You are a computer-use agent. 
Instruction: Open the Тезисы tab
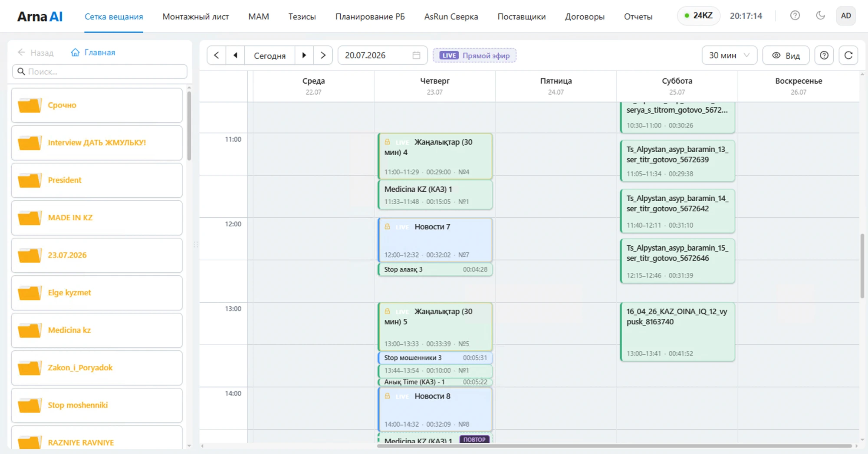click(x=302, y=16)
